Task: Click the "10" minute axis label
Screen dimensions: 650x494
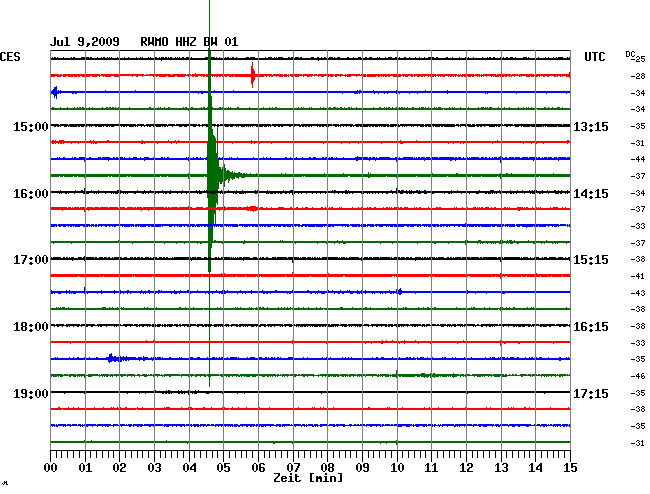Action: pos(397,468)
